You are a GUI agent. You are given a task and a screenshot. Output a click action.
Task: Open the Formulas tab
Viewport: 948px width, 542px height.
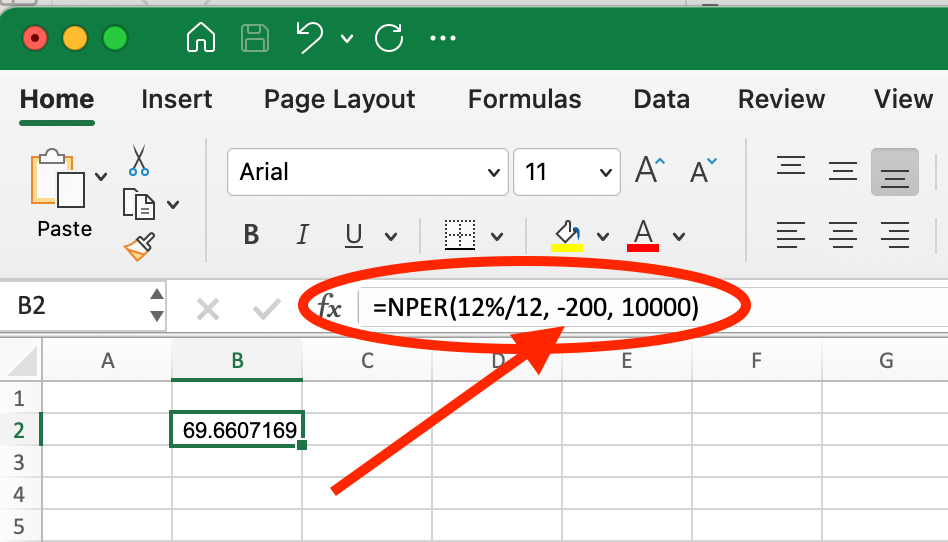[x=525, y=99]
